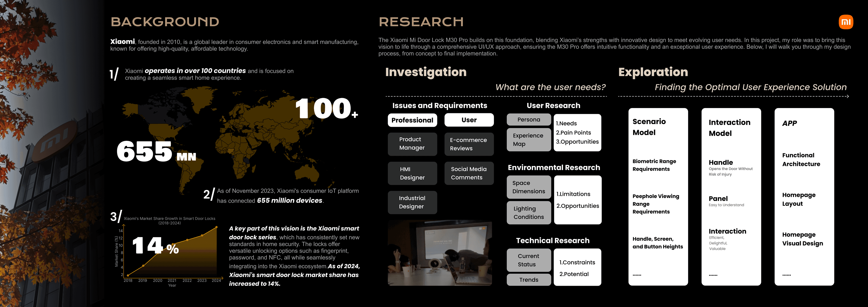Click '1.Needs' list entry
The image size is (868, 307).
pyautogui.click(x=566, y=124)
